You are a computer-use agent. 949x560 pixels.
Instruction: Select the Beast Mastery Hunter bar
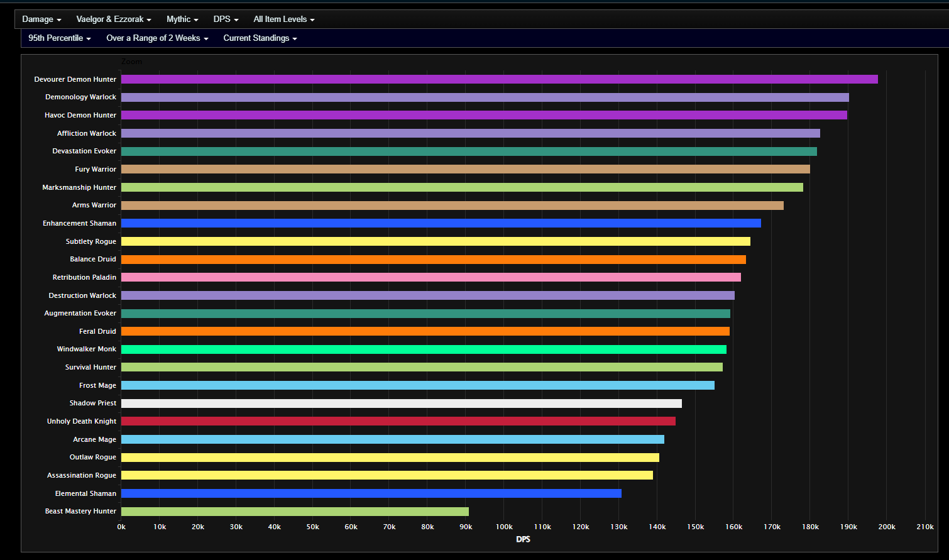pos(295,512)
